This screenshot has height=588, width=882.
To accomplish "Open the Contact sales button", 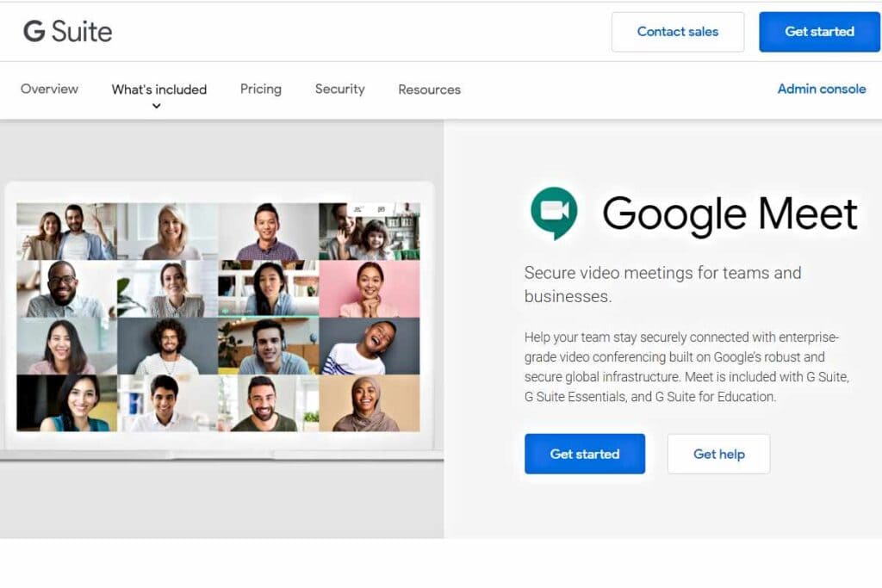I will click(x=678, y=32).
